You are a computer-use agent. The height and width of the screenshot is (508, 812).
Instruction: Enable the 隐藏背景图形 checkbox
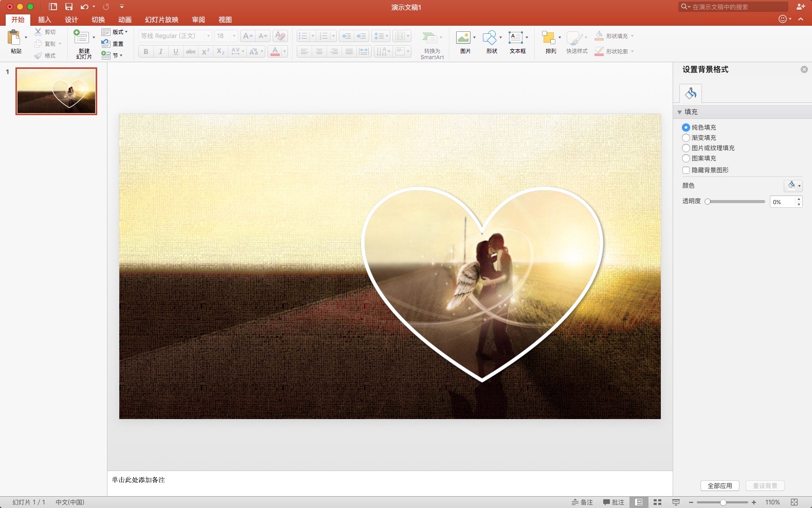click(x=686, y=170)
